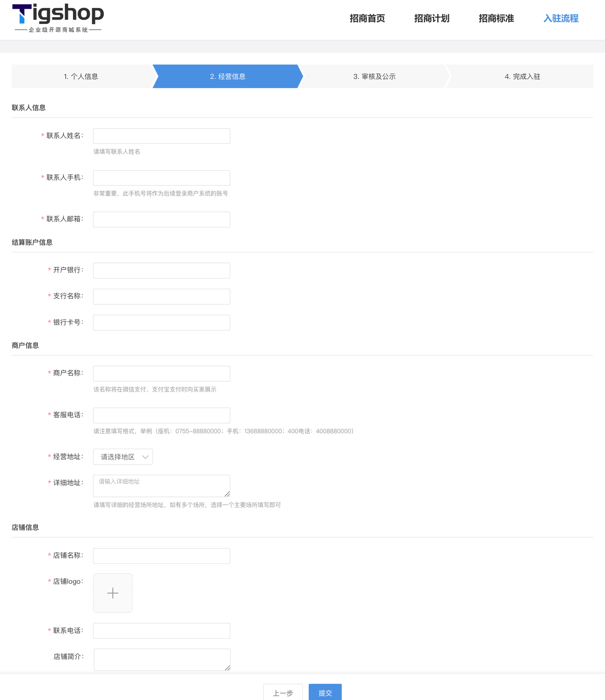Viewport: 605px width, 700px height.
Task: Click into the 联系人手机 field
Action: 161,178
